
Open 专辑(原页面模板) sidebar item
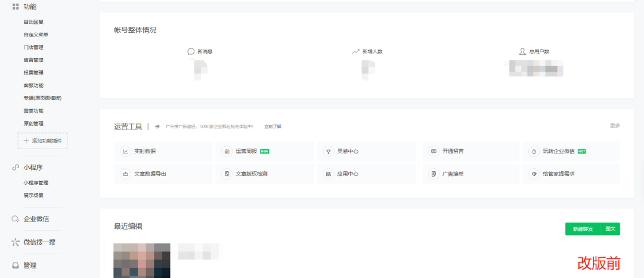click(43, 98)
